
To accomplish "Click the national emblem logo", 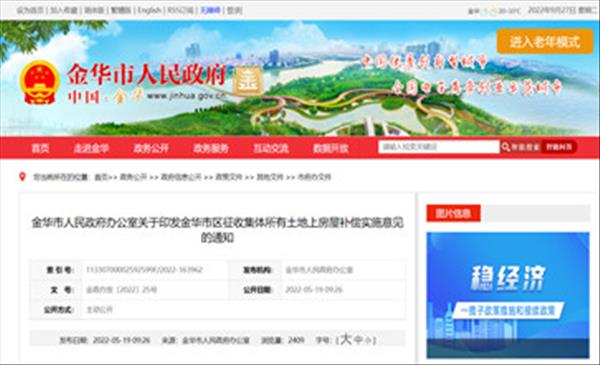I will coord(39,83).
